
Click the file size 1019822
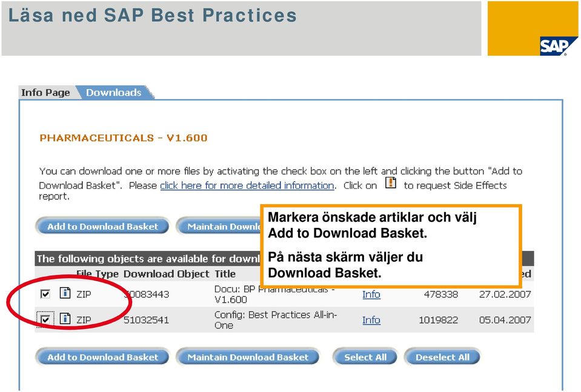point(439,320)
